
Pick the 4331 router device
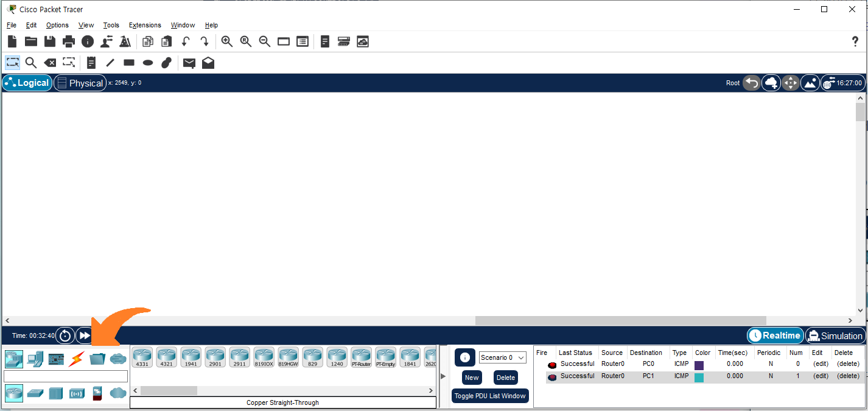coord(142,357)
